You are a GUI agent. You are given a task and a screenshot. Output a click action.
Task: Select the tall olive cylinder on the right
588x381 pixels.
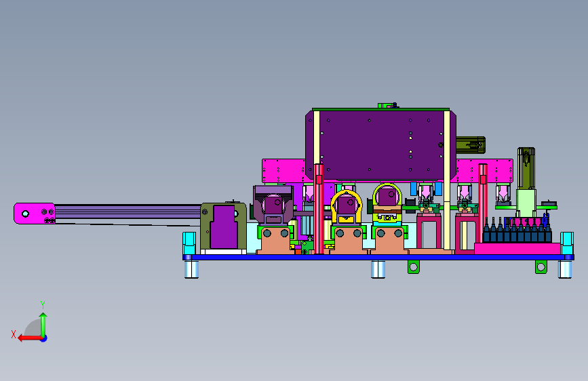pyautogui.click(x=526, y=168)
